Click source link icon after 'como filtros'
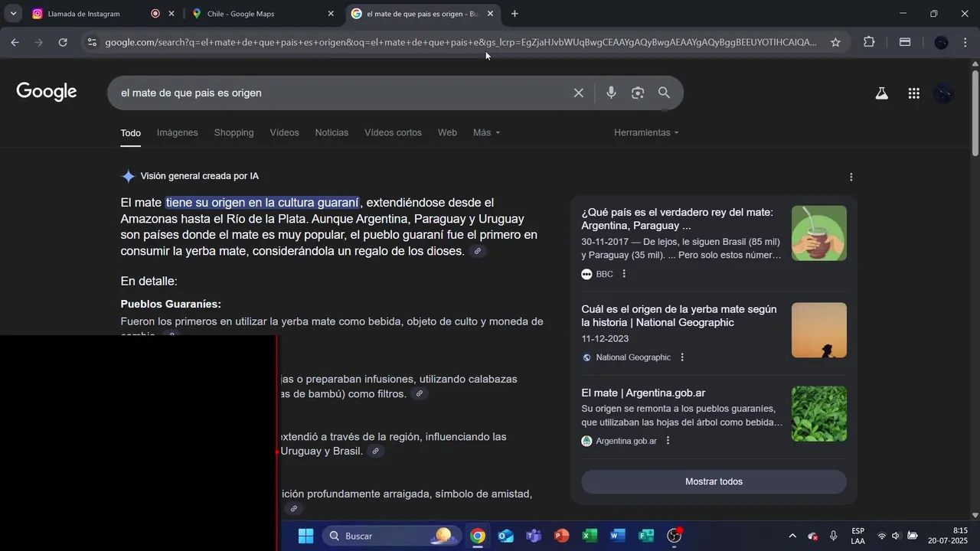This screenshot has width=980, height=551. coord(419,394)
